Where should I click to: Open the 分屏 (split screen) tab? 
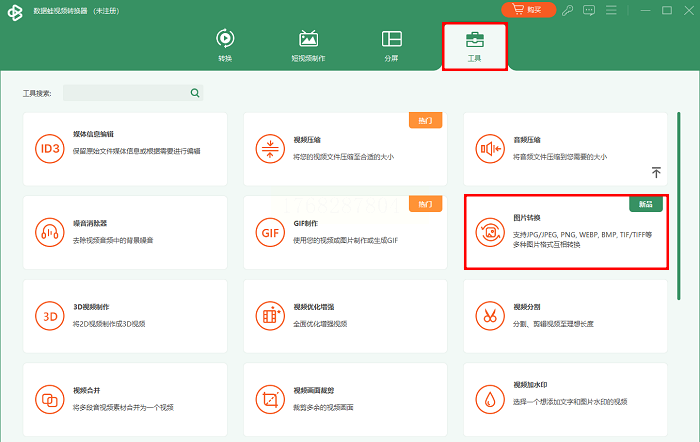(x=392, y=46)
